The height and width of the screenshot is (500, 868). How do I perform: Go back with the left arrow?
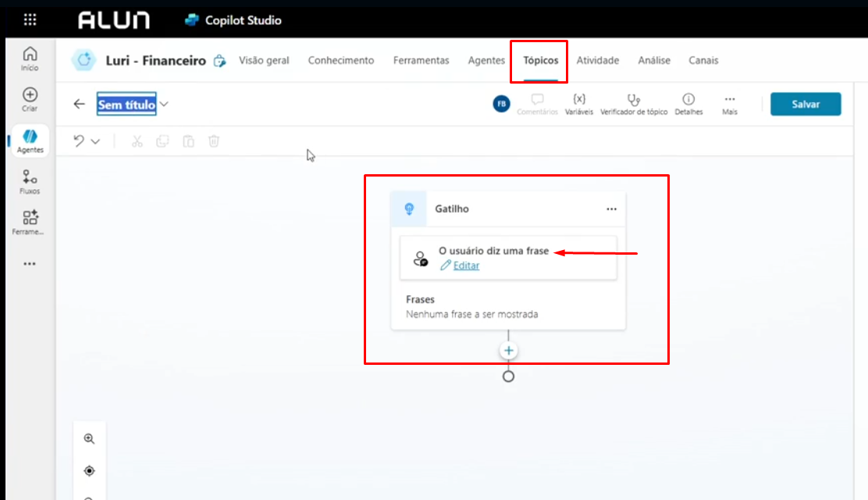(x=79, y=104)
